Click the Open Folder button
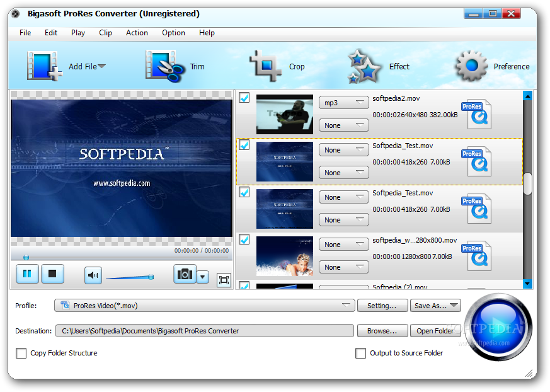Image resolution: width=550 pixels, height=392 pixels. [x=435, y=331]
